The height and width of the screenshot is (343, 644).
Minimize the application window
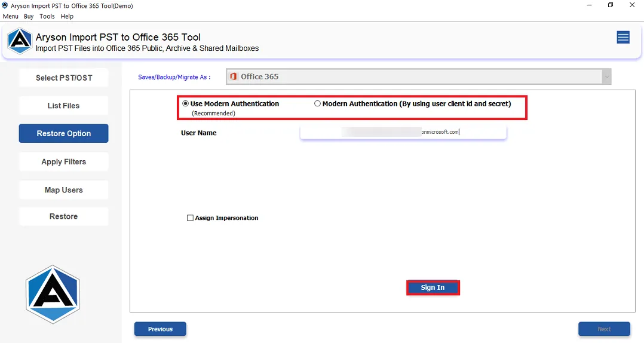(x=590, y=5)
